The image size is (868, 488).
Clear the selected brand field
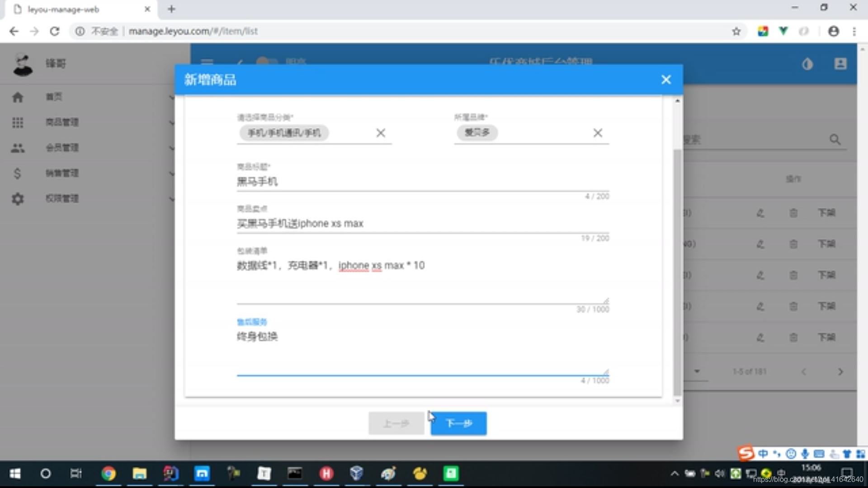598,133
